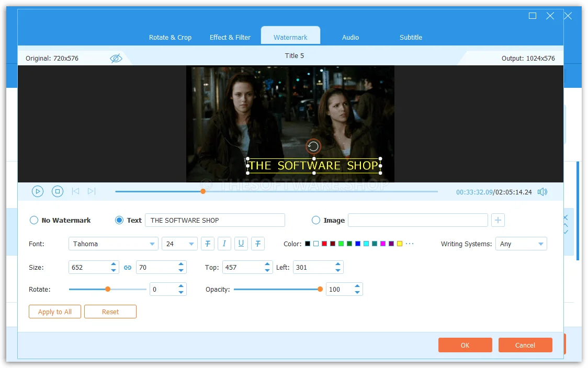Click the Apply to All button
Screen dimensions: 588x368
pyautogui.click(x=55, y=312)
